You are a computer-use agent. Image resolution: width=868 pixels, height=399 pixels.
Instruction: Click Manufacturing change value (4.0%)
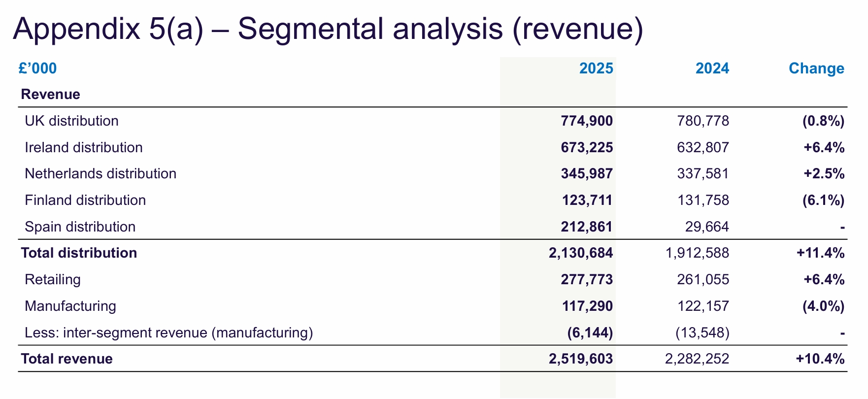[823, 306]
